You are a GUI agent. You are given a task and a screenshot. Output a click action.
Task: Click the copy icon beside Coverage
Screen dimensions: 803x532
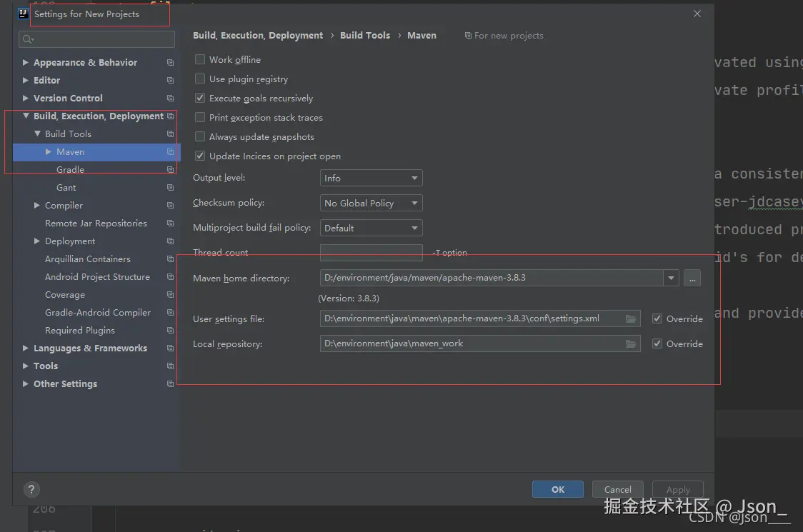point(171,295)
